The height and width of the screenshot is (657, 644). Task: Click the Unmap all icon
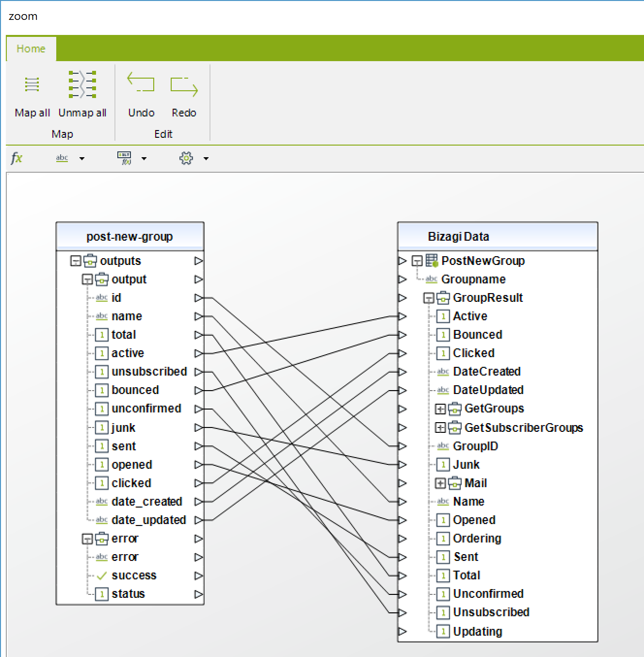click(x=82, y=84)
